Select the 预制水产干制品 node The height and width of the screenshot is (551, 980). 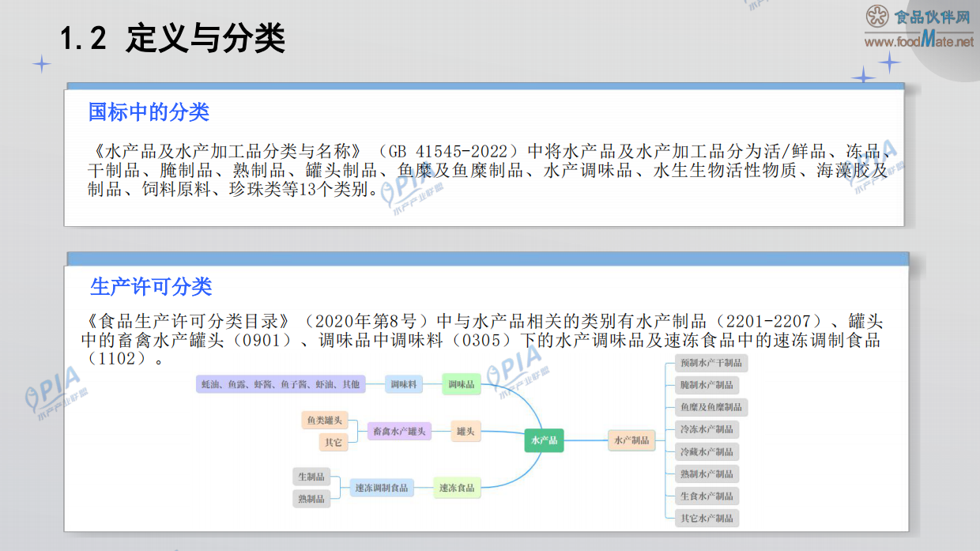pos(711,363)
